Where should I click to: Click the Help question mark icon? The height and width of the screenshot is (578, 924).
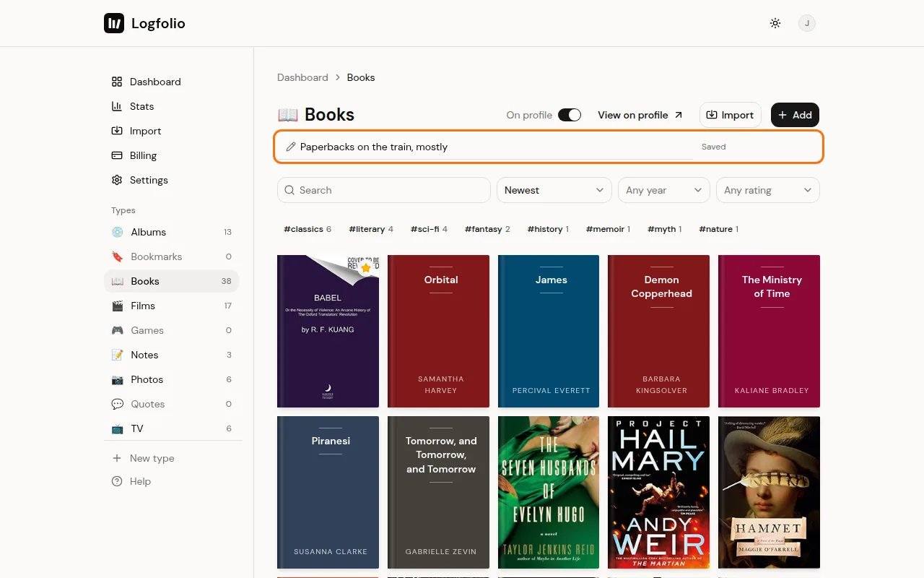117,481
